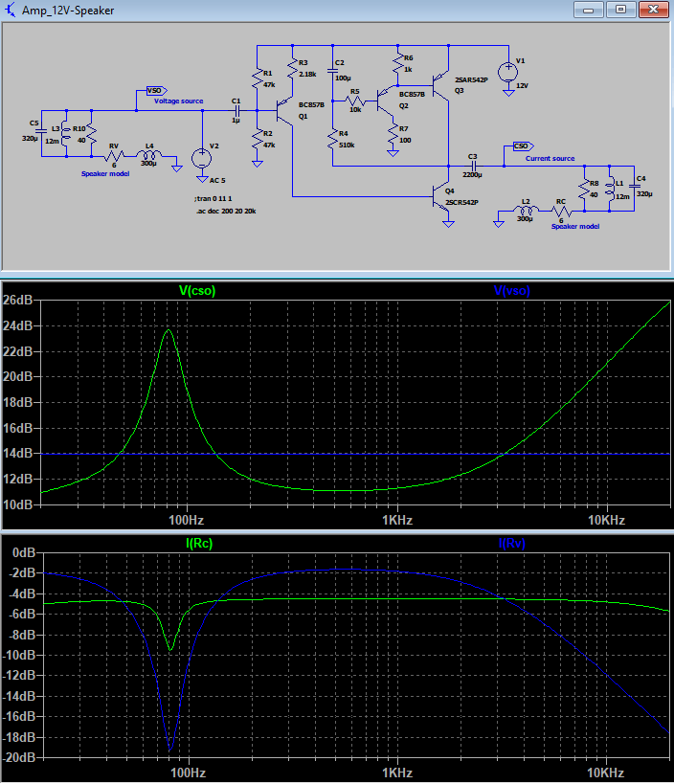Click the 12V value of V1
The image size is (674, 784).
point(522,86)
